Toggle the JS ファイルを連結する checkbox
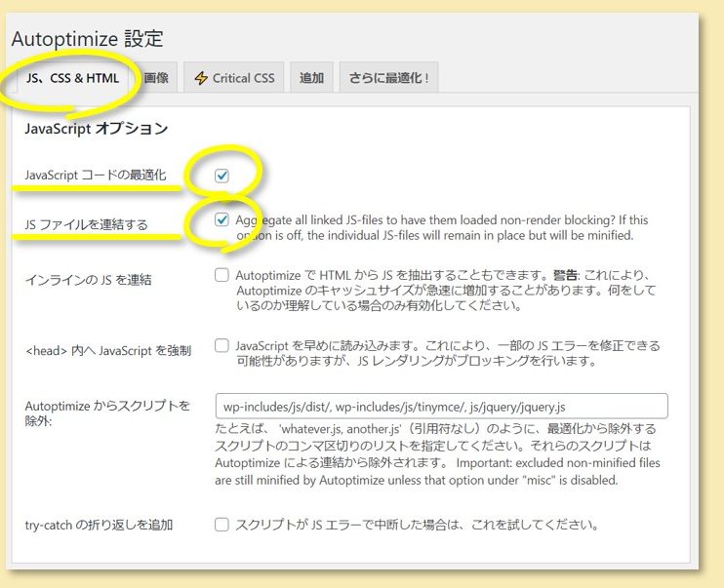 pos(221,219)
